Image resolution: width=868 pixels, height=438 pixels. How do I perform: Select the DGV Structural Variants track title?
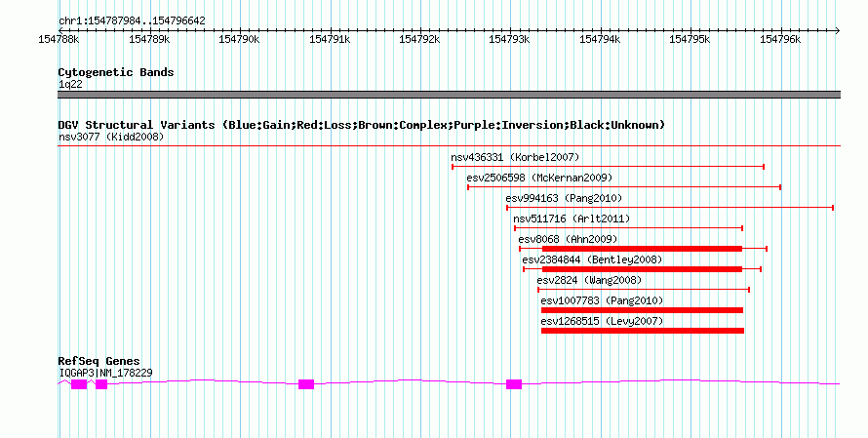(x=362, y=125)
